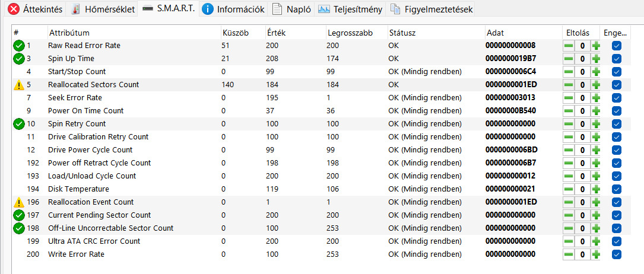This screenshot has width=644, height=274.
Task: Toggle the enable checkbox for Disk Temperature
Action: [x=616, y=189]
